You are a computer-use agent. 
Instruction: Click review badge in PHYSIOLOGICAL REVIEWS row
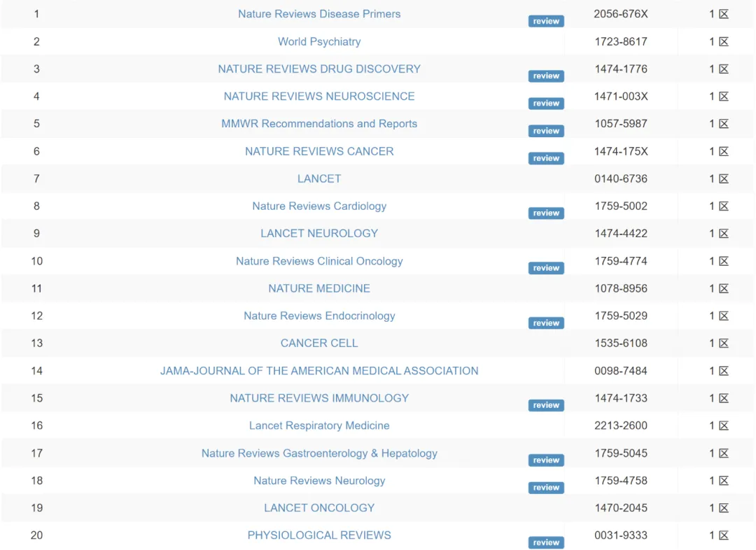546,543
